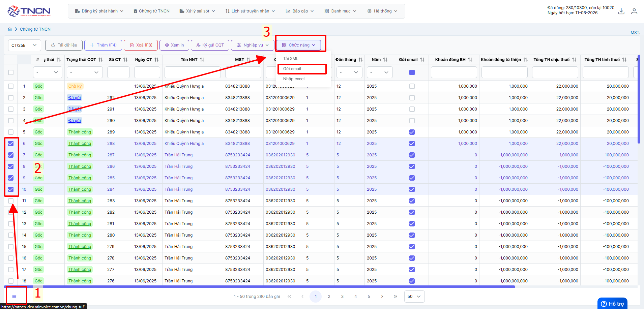Screen dimensions: 644x309
Task: Sort by Tổng TN chịu thuế column
Action: 574,60
